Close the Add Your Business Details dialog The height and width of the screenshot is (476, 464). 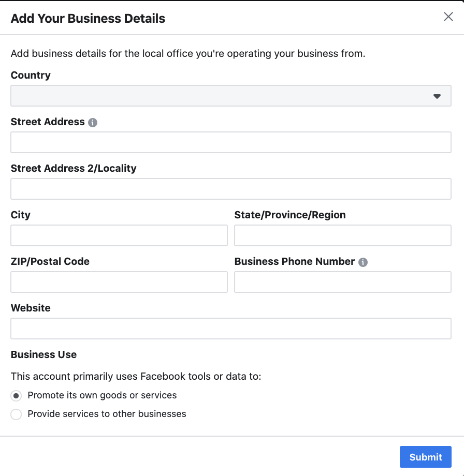448,17
